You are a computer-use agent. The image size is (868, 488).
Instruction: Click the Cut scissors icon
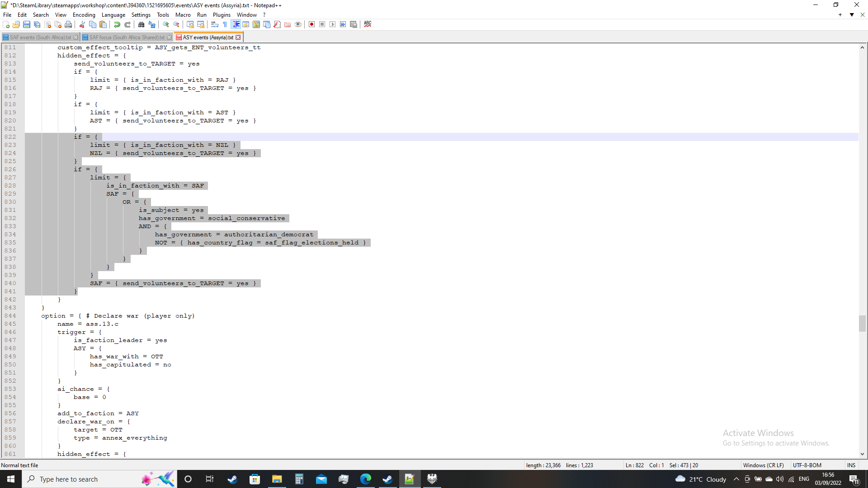(82, 24)
